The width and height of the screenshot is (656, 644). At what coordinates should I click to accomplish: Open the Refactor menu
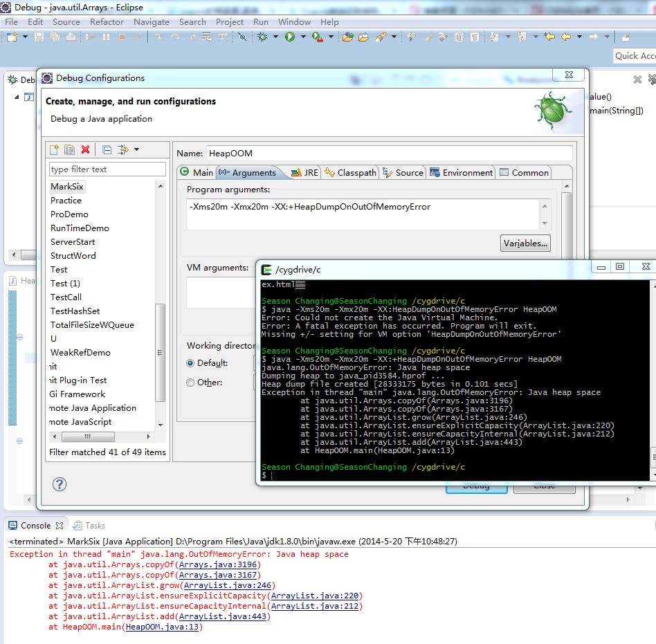[x=107, y=21]
